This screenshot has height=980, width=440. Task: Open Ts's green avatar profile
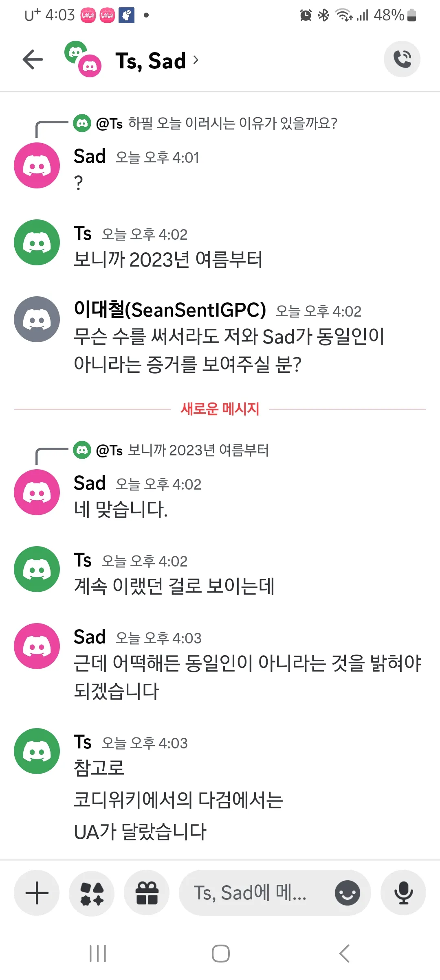(36, 242)
